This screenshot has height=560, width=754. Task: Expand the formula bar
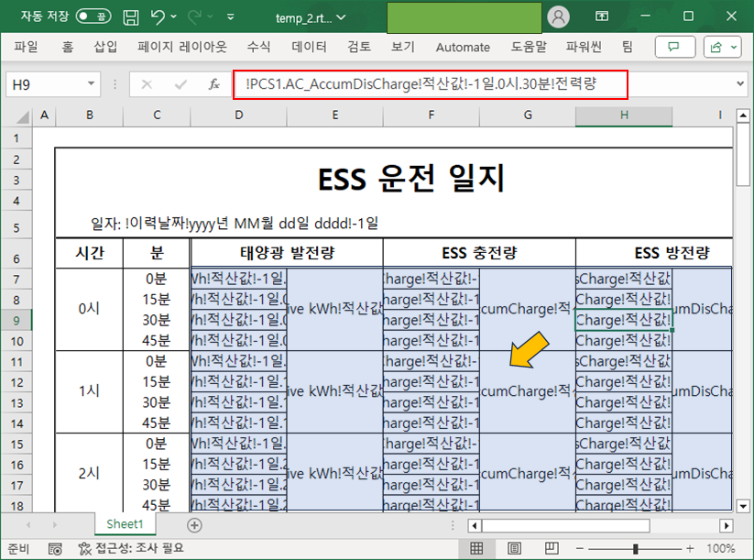pos(740,84)
